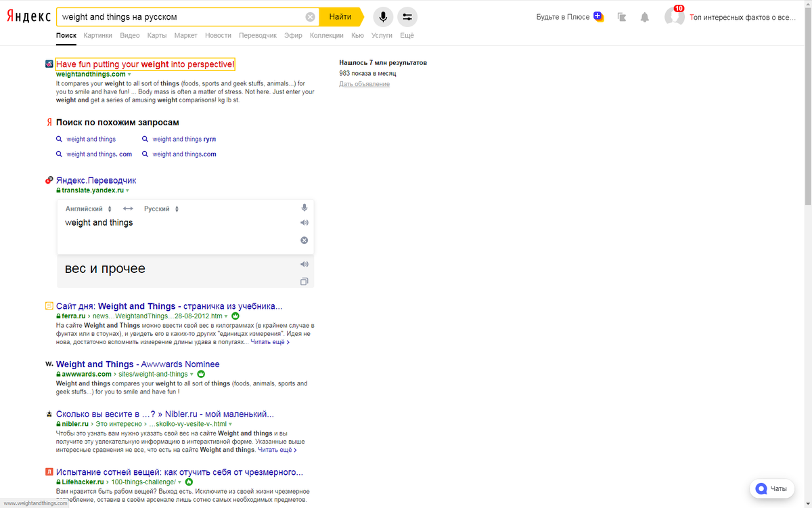
Task: Open 'Испытание сотней вещей' result link
Action: click(x=179, y=472)
